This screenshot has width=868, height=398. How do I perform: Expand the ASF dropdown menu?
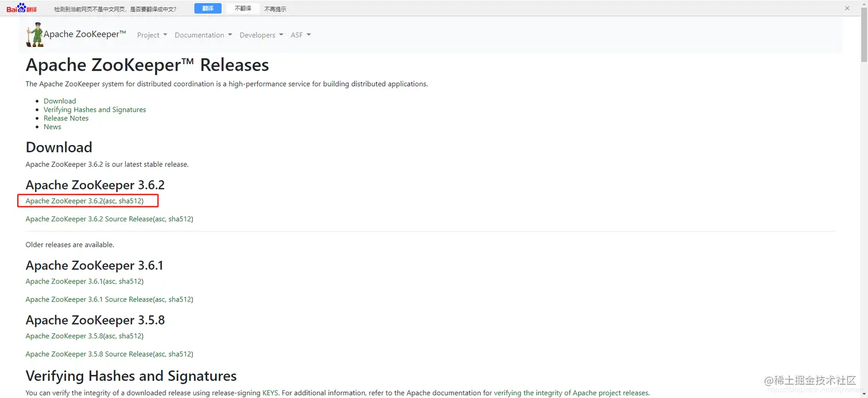tap(300, 35)
